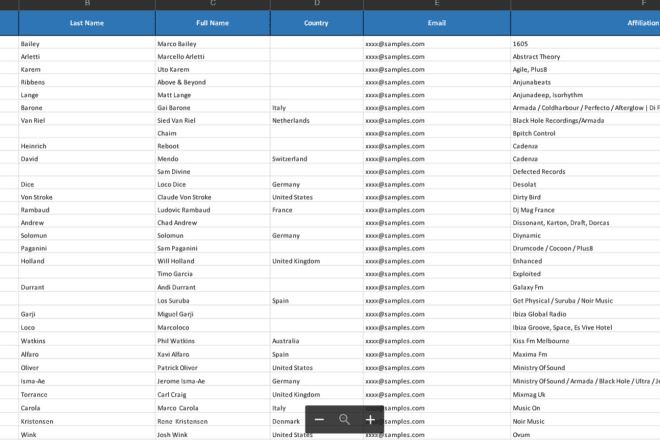This screenshot has height=440, width=660.
Task: Select the Loco Dice cell
Action: (213, 184)
